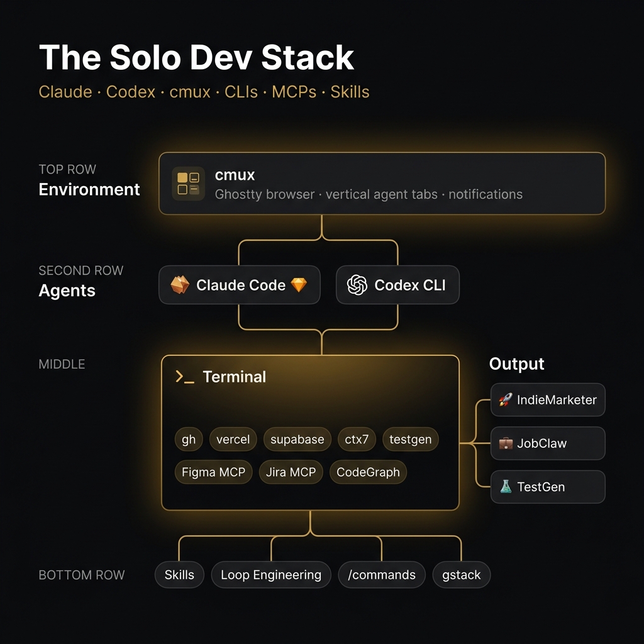Screen dimensions: 644x644
Task: Click The Solo Dev Stack title
Action: click(196, 57)
